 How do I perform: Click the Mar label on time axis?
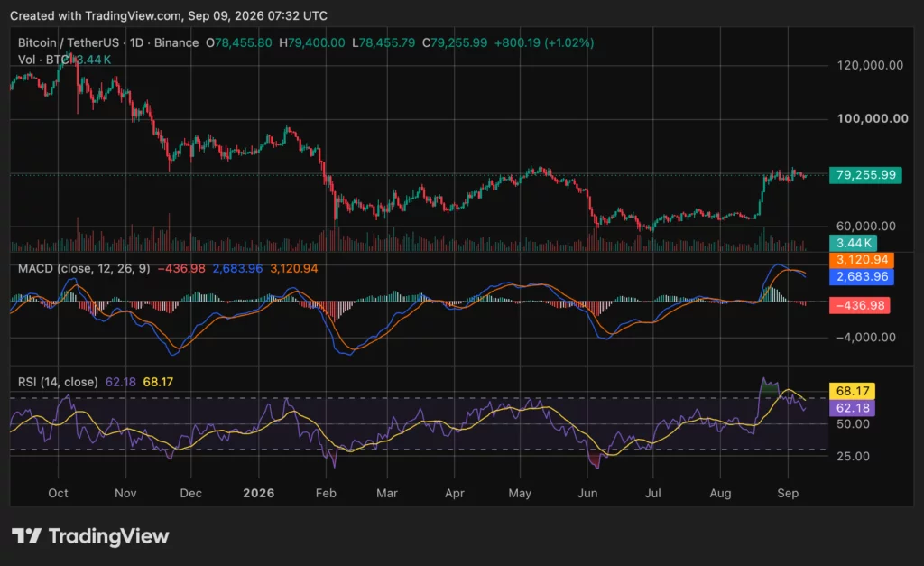tap(387, 493)
